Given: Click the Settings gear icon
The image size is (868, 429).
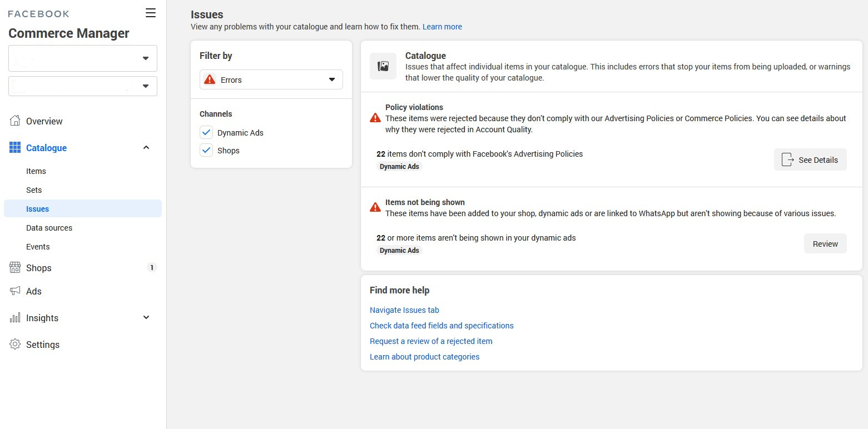Looking at the screenshot, I should pos(15,344).
